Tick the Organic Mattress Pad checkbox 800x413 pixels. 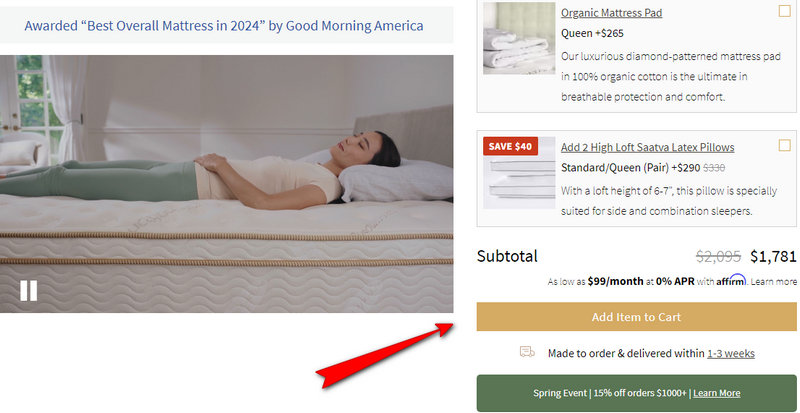[785, 11]
